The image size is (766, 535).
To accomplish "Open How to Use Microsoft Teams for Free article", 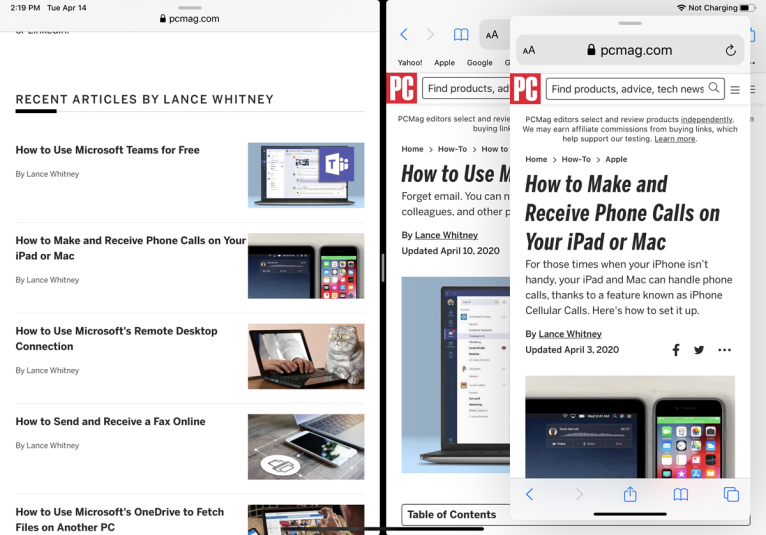I will (107, 150).
